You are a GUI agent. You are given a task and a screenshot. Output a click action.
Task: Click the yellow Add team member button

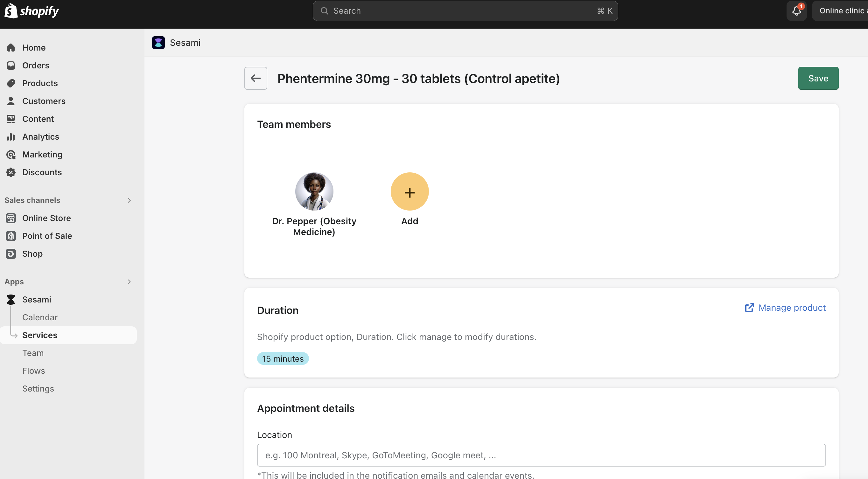tap(409, 192)
